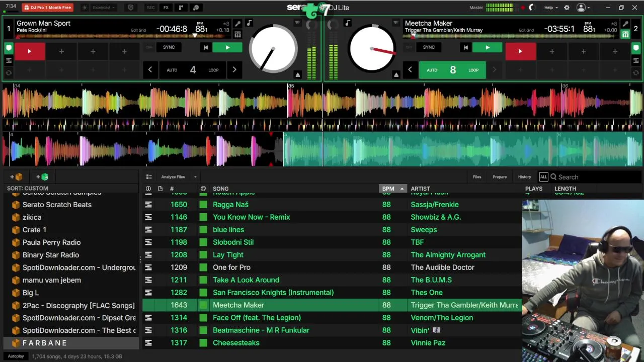Open the History panel tab
Image resolution: width=644 pixels, height=362 pixels.
(x=524, y=177)
